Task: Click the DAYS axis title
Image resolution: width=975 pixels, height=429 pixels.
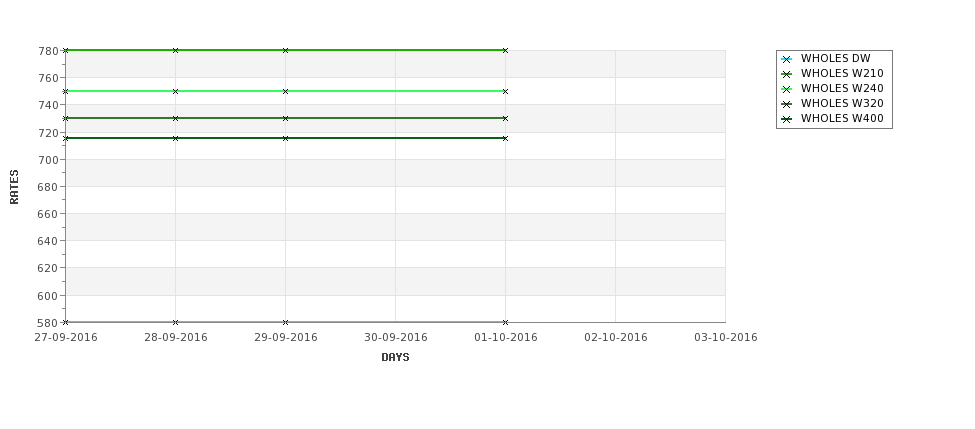Action: coord(395,358)
